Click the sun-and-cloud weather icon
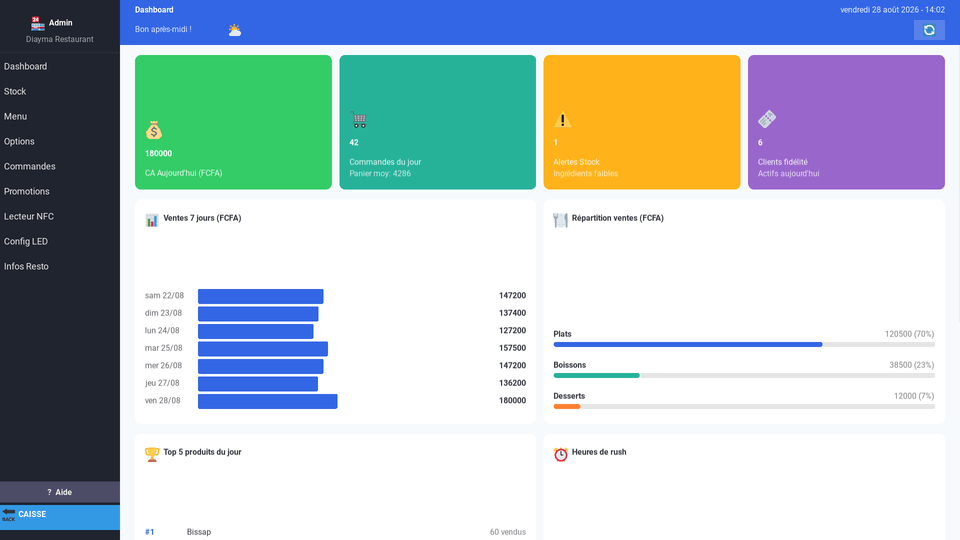960x540 pixels. coord(234,30)
